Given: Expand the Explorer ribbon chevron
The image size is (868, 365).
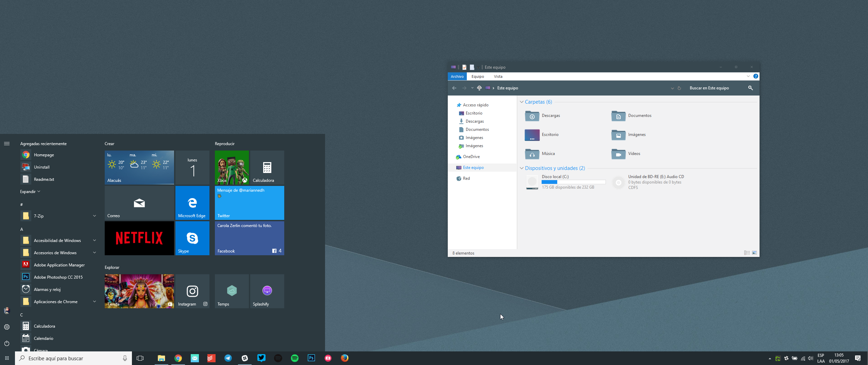Looking at the screenshot, I should tap(748, 76).
